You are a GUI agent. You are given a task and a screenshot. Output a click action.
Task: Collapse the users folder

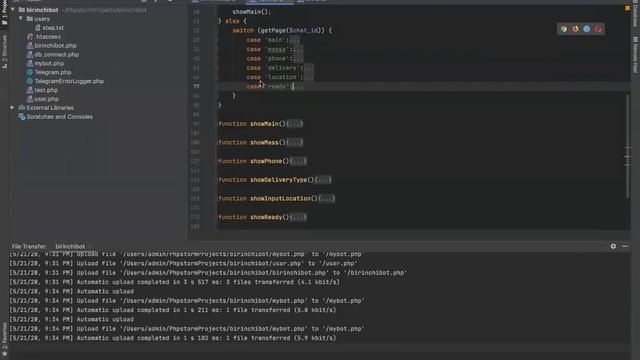click(20, 19)
